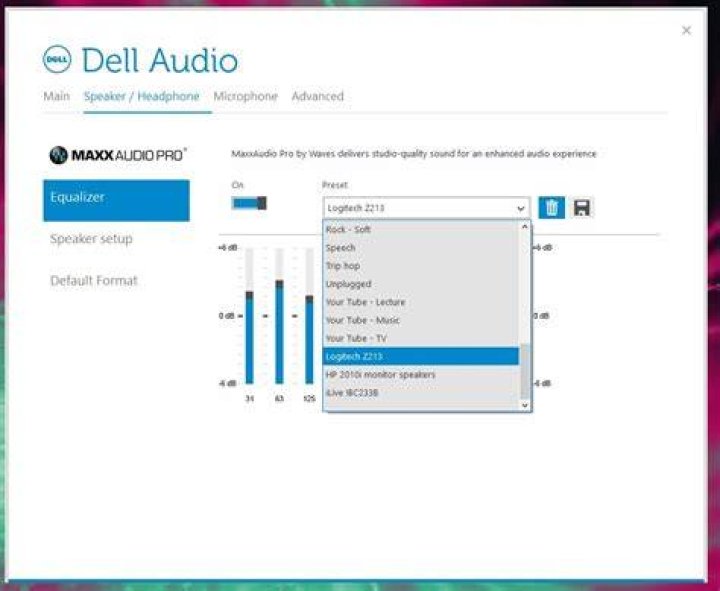Select Your Tube - TV preset
Image resolution: width=720 pixels, height=591 pixels.
coord(422,338)
